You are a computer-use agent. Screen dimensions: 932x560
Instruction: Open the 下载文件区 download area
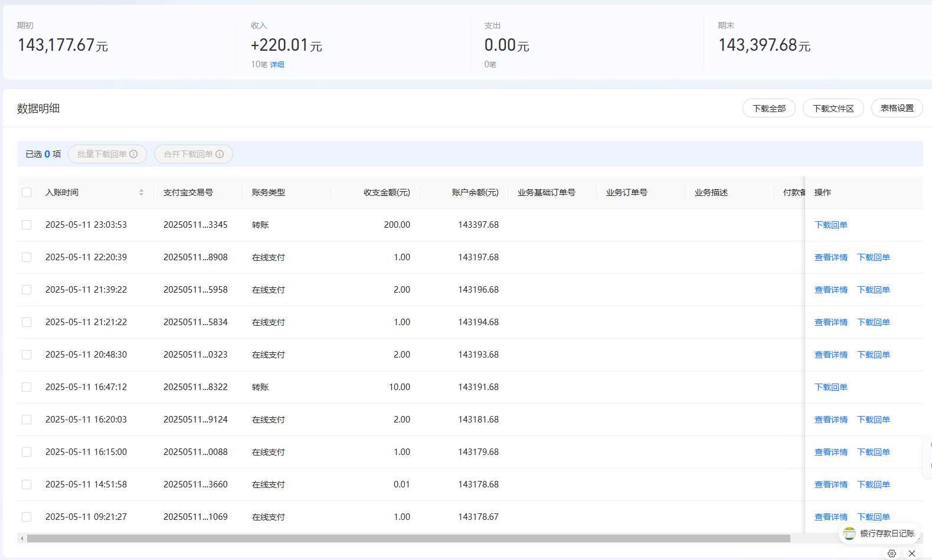(x=833, y=109)
